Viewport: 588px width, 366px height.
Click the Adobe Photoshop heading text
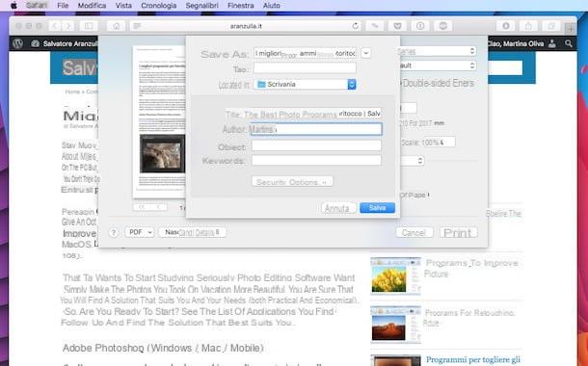[x=163, y=348]
